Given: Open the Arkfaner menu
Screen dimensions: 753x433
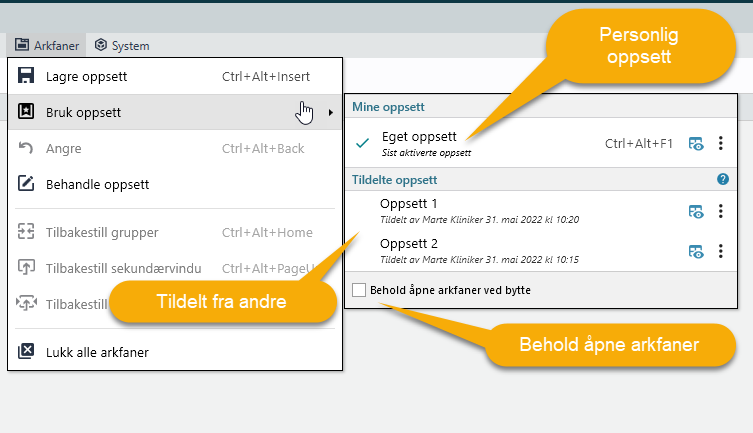Looking at the screenshot, I should [x=47, y=46].
